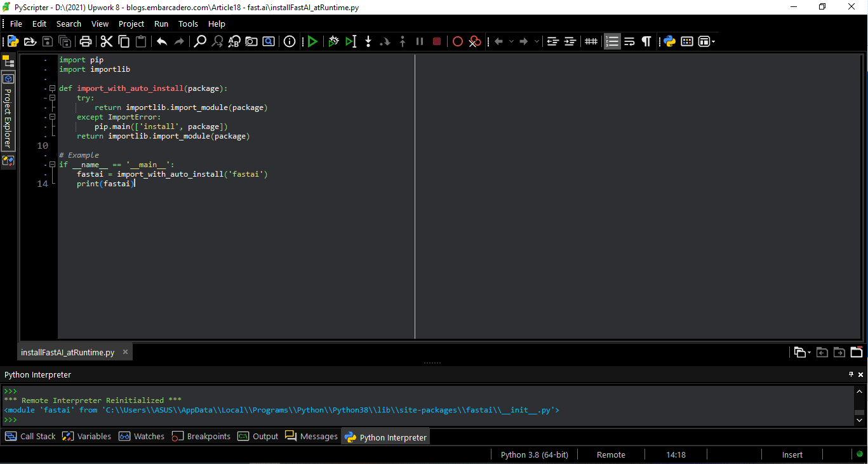Screen dimensions: 868x464
Task: Click the Step out icon
Action: click(402, 41)
